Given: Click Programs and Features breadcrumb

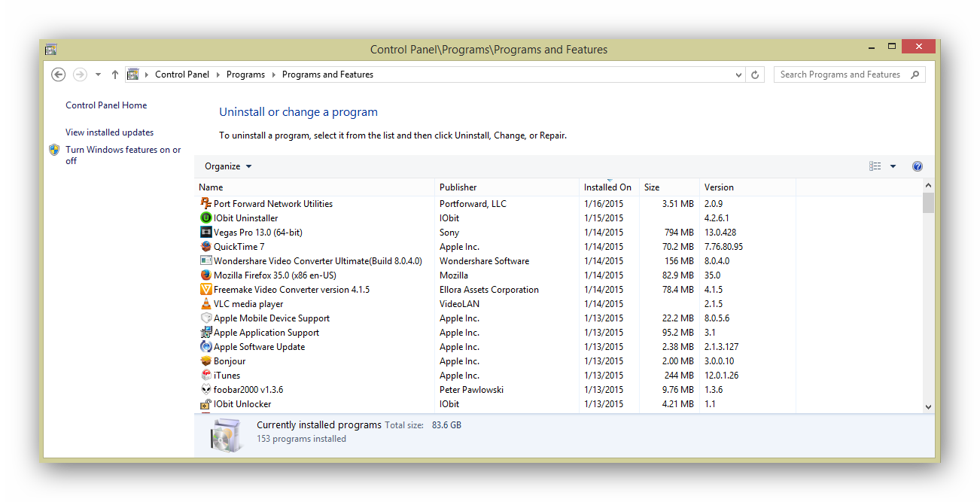Looking at the screenshot, I should (x=327, y=75).
